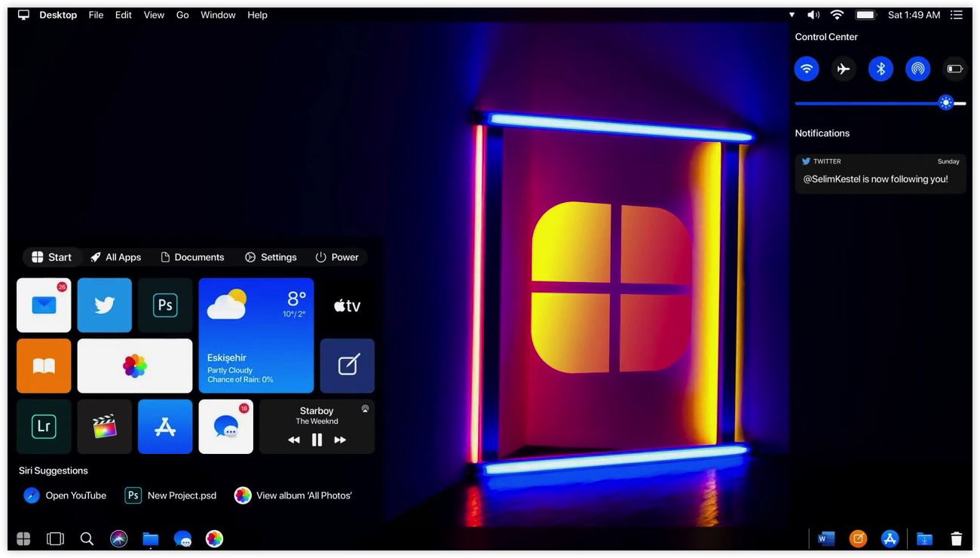Open the Edit menu

point(124,15)
